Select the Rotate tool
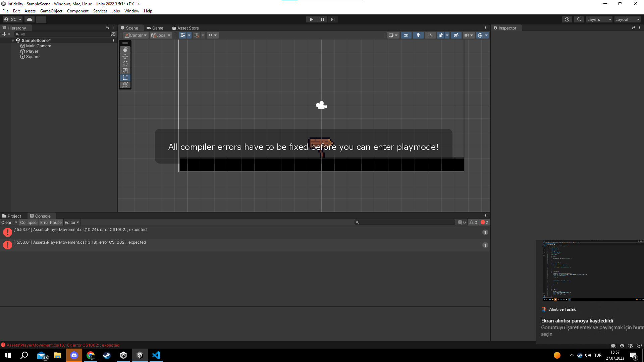644x362 pixels. click(125, 64)
